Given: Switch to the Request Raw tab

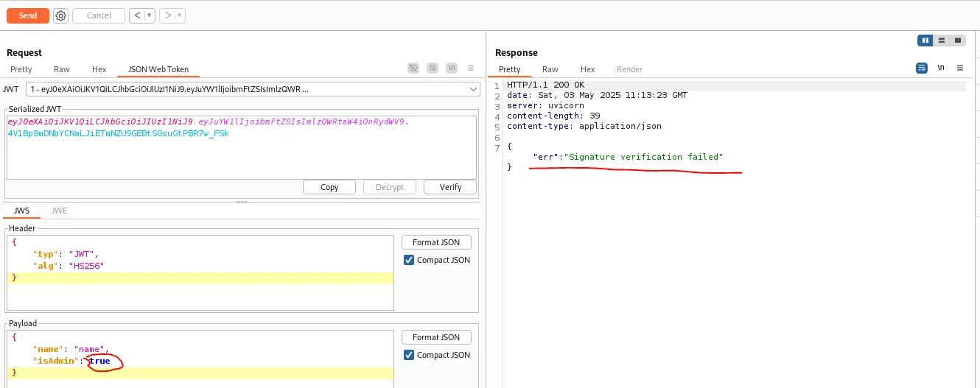Looking at the screenshot, I should coord(62,69).
